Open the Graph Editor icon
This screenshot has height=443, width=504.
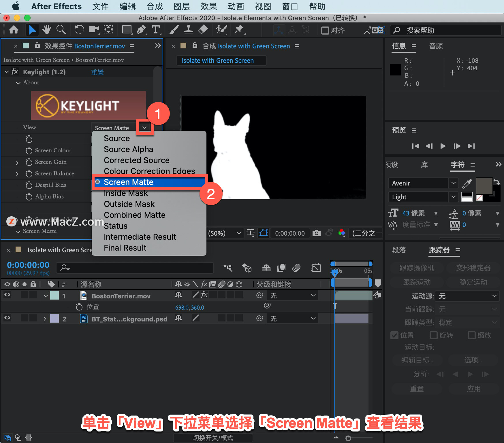click(316, 268)
